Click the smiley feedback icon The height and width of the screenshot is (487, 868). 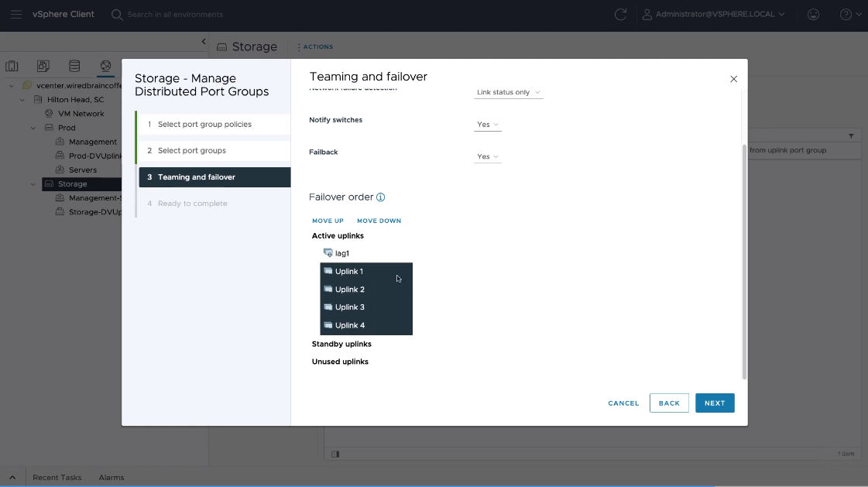pyautogui.click(x=813, y=14)
